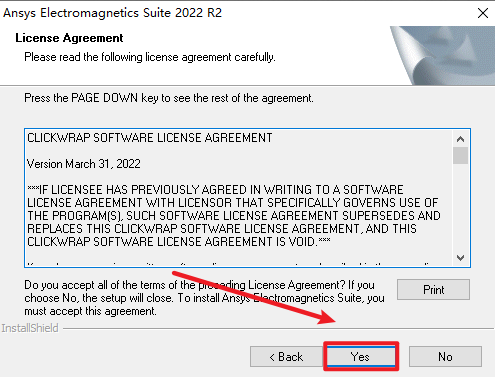Click the curled-page banner graphic in header
This screenshot has width=495, height=377.
pos(442,55)
